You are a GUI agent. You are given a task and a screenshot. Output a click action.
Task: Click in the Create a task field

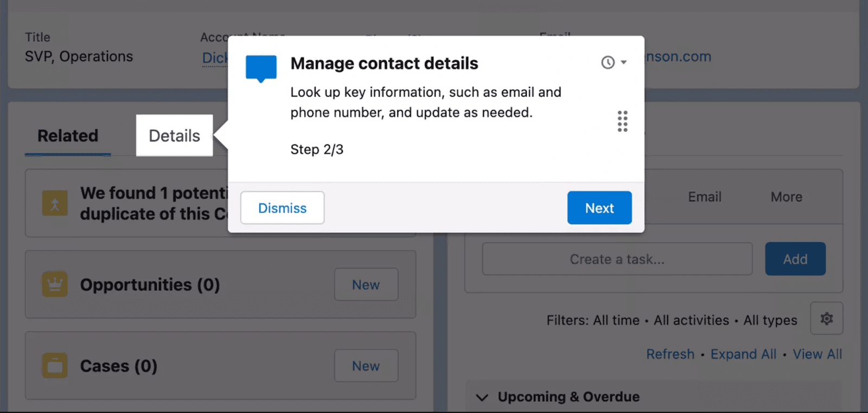pyautogui.click(x=616, y=259)
